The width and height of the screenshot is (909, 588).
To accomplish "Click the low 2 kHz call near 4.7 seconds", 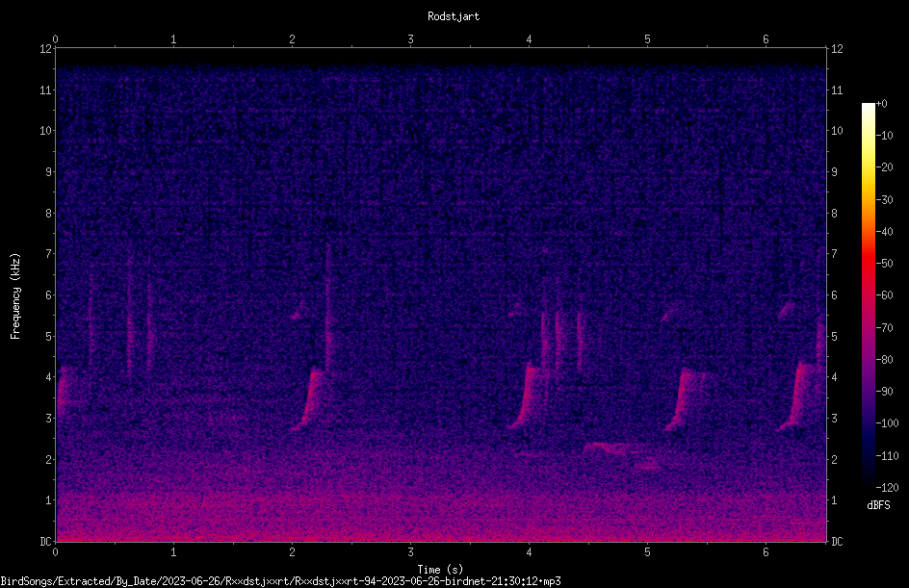I will coord(614,449).
